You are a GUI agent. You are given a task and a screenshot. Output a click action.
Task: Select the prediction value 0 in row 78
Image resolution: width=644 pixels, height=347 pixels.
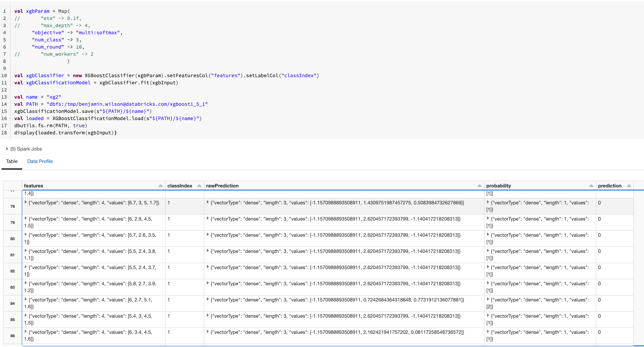[599, 202]
